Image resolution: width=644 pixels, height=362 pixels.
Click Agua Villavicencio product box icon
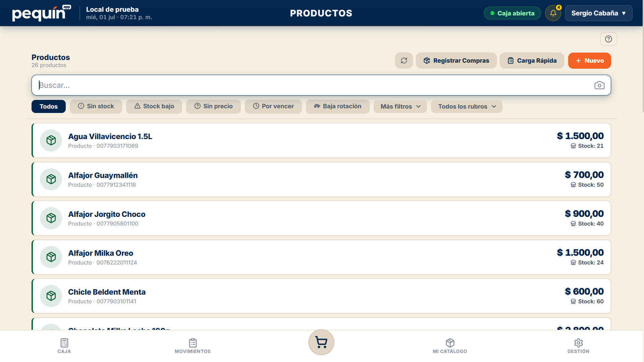(x=51, y=140)
